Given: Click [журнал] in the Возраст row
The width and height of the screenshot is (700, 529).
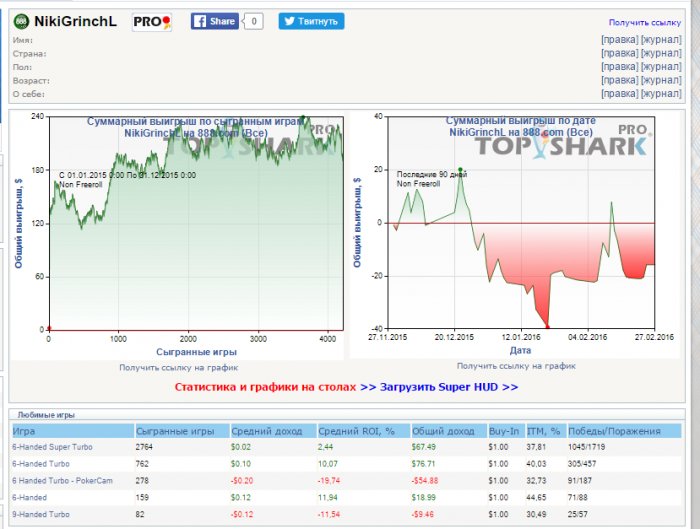Looking at the screenshot, I should (661, 80).
